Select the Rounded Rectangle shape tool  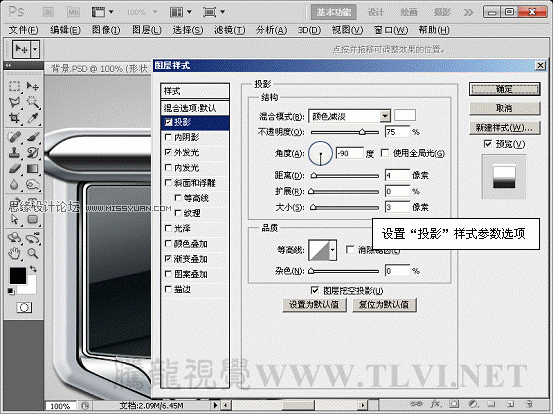click(x=32, y=219)
